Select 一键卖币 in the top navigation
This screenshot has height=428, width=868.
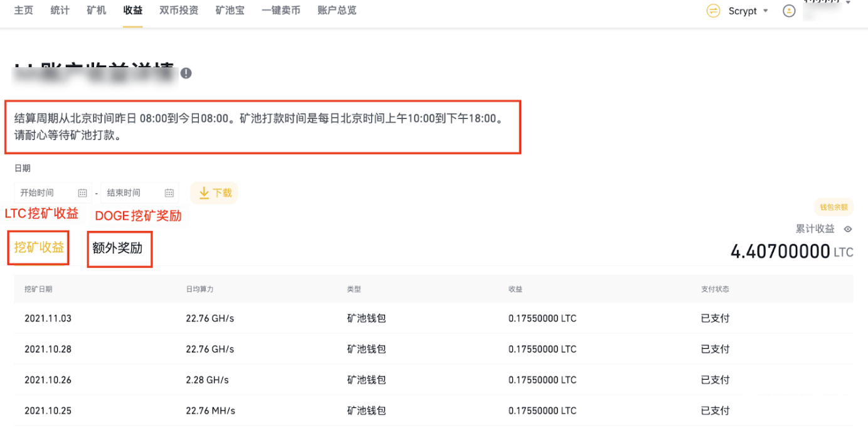[x=281, y=11]
